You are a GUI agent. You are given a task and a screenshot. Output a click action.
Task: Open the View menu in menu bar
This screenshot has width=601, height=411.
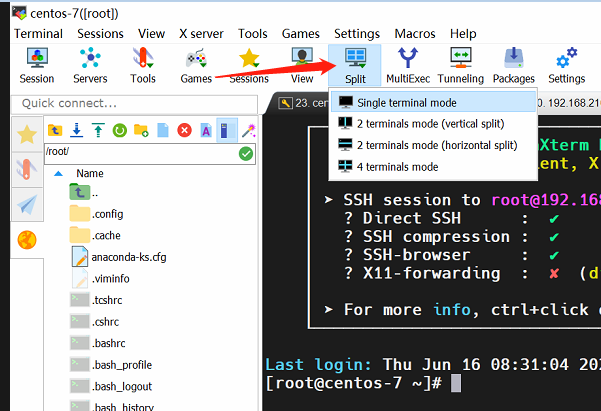click(151, 34)
